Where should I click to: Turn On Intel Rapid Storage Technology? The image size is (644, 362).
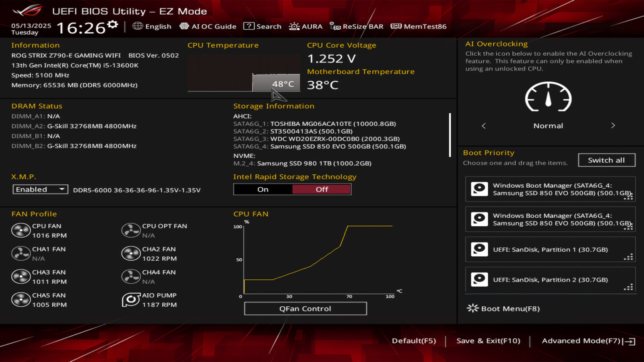[x=263, y=189]
